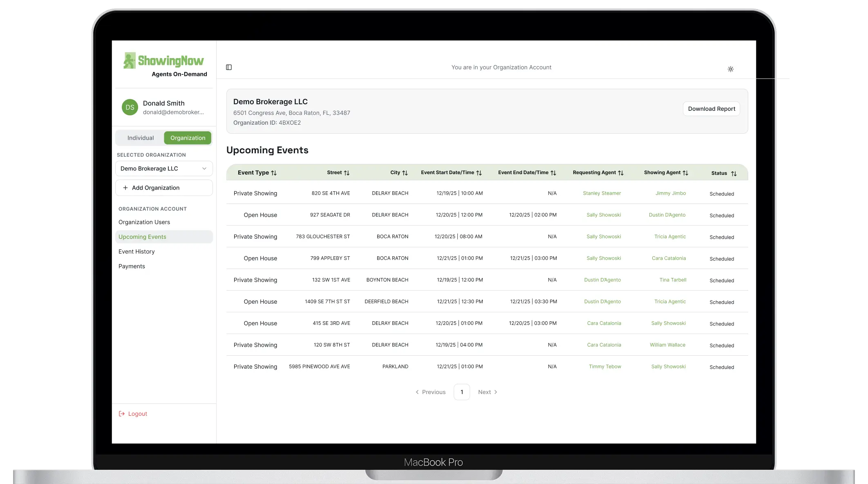Click the ShowingNow running-agent logo
868x484 pixels.
click(x=129, y=60)
